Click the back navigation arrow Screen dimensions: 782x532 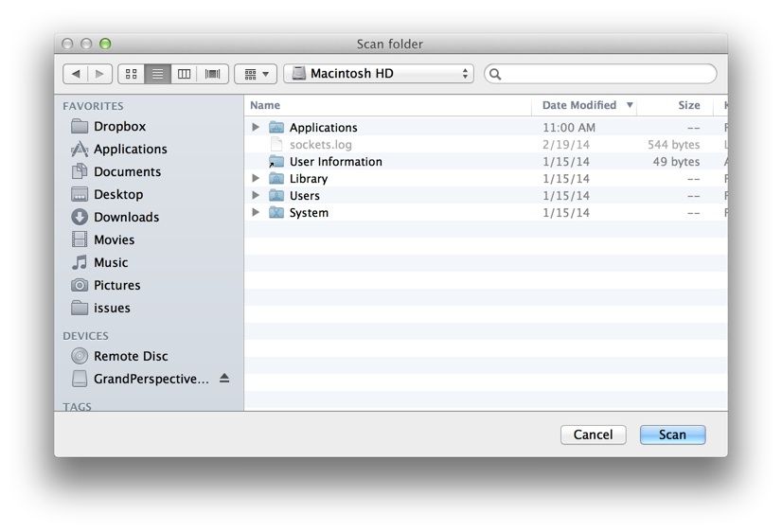point(76,74)
